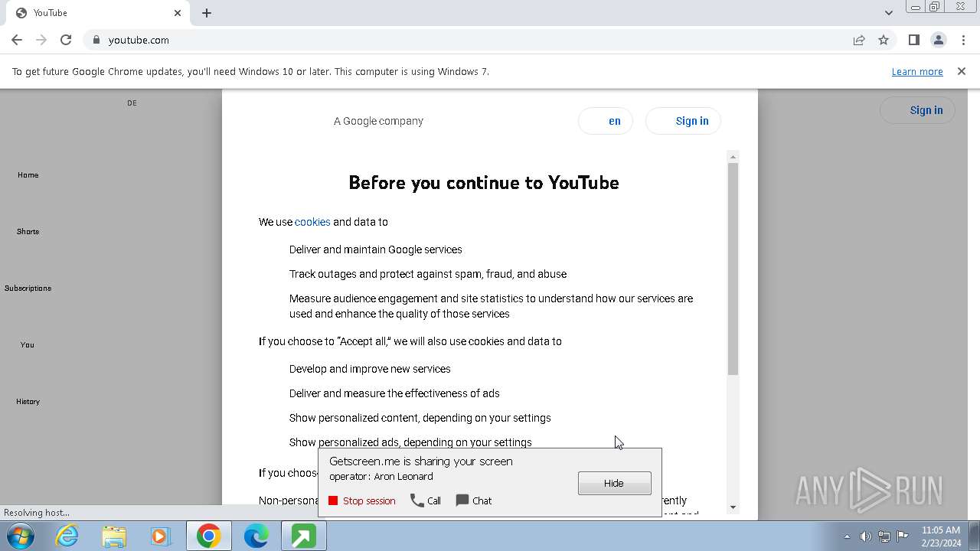The image size is (980, 551).
Task: Hide the Getscreen.me sharing notice
Action: 615,483
